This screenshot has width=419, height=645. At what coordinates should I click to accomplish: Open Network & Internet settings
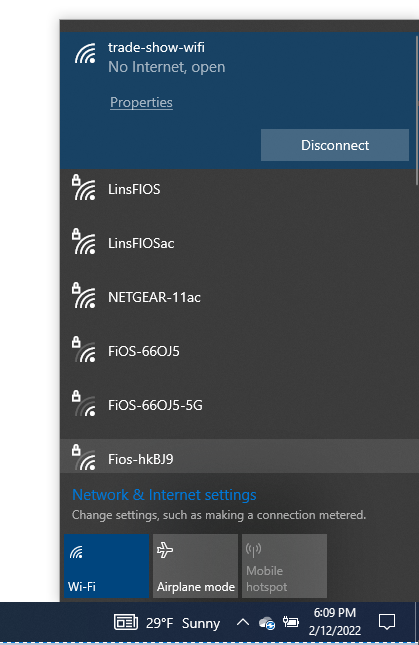point(164,494)
